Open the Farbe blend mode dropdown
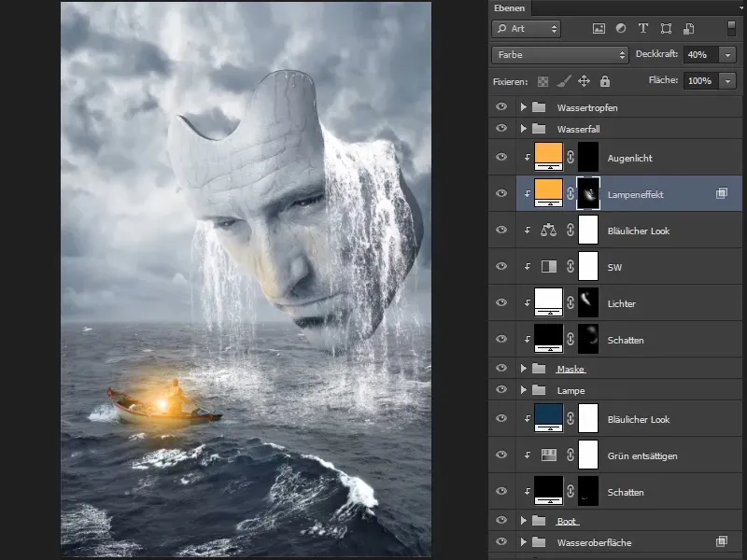747x560 pixels. pyautogui.click(x=560, y=55)
